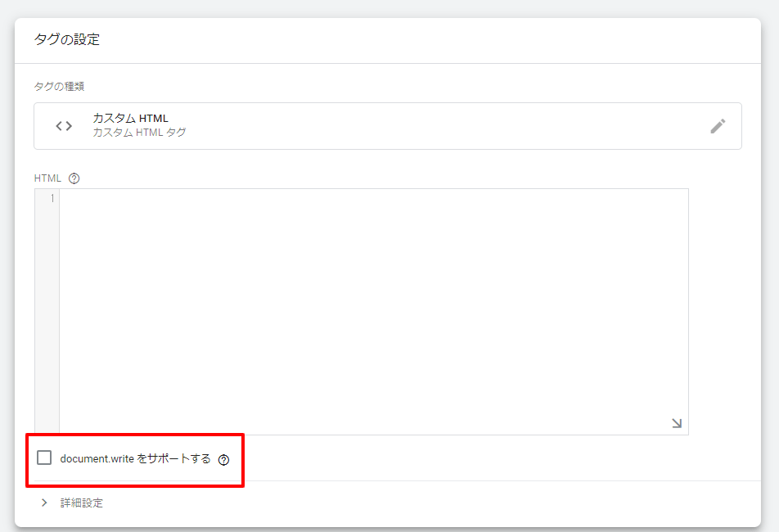Click the HTML field label
This screenshot has height=532, width=779.
click(x=47, y=178)
